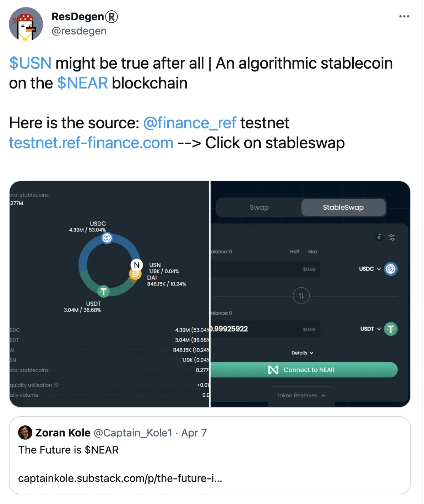The height and width of the screenshot is (504, 424).
Task: Expand the Details chevron
Action: pos(303,353)
